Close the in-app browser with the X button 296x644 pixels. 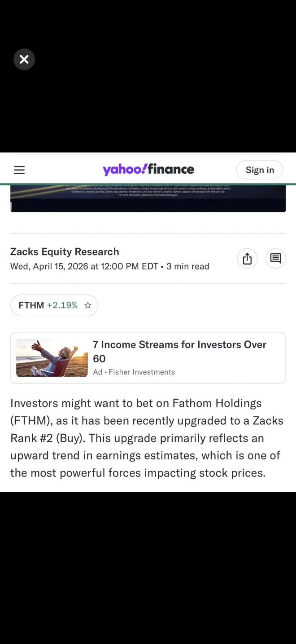coord(24,59)
